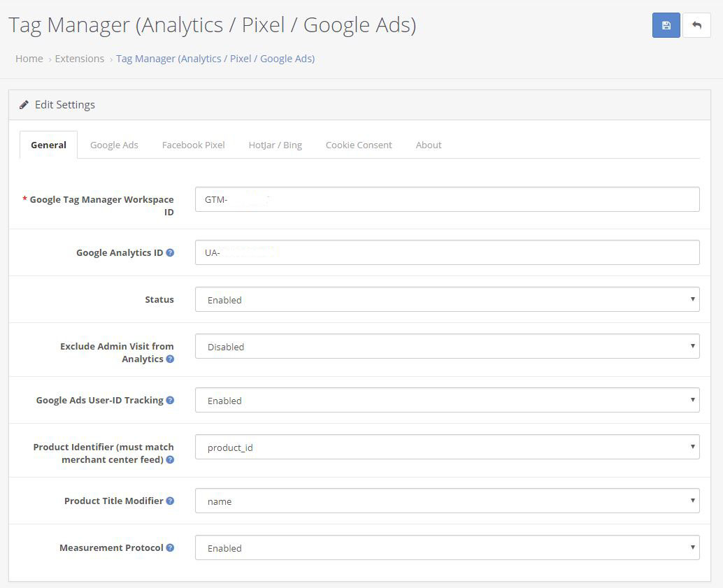Open the Product Identifier dropdown

[x=448, y=447]
